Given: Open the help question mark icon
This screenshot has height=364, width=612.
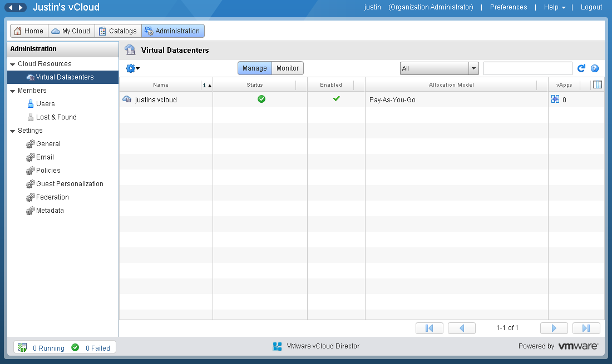Looking at the screenshot, I should click(x=595, y=68).
